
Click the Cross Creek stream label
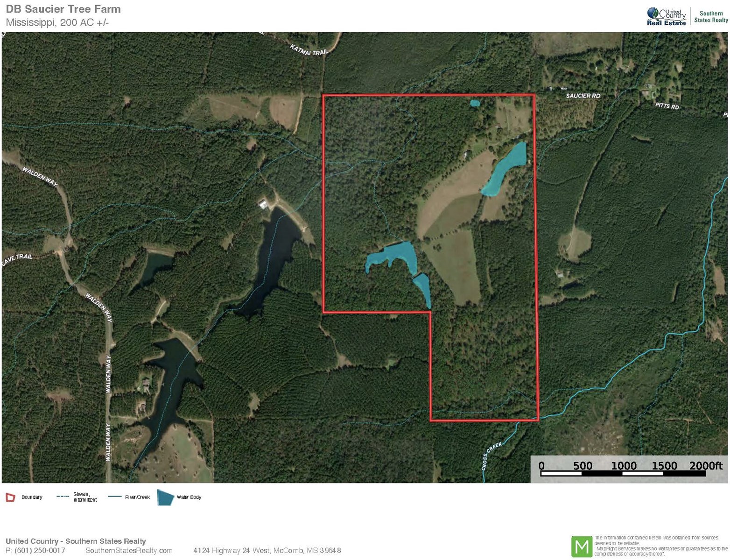click(x=491, y=456)
